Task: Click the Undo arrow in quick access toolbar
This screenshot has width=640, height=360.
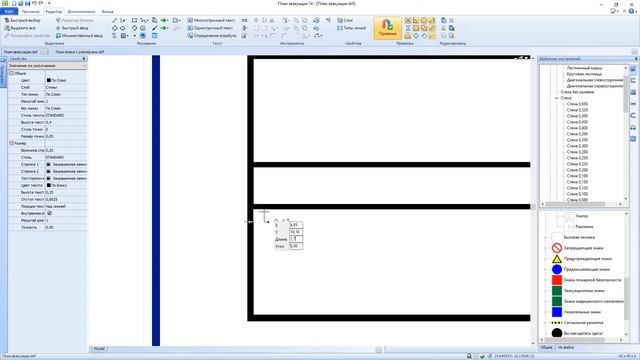Action: [x=34, y=3]
